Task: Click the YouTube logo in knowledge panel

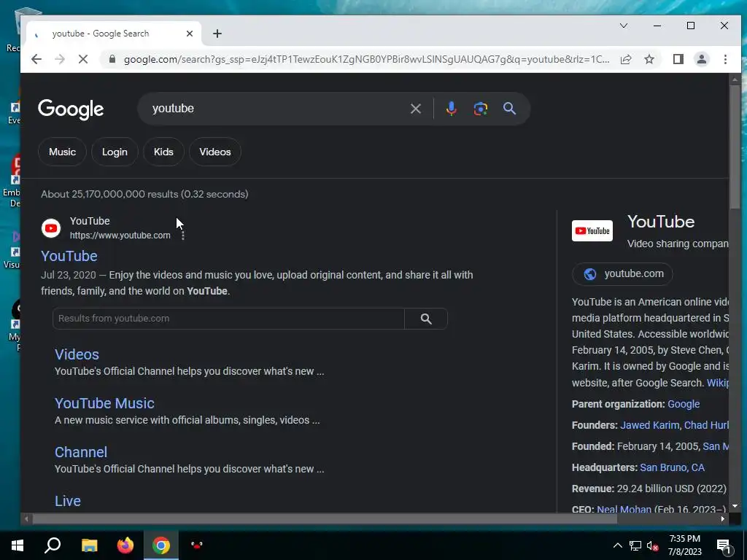Action: tap(592, 231)
